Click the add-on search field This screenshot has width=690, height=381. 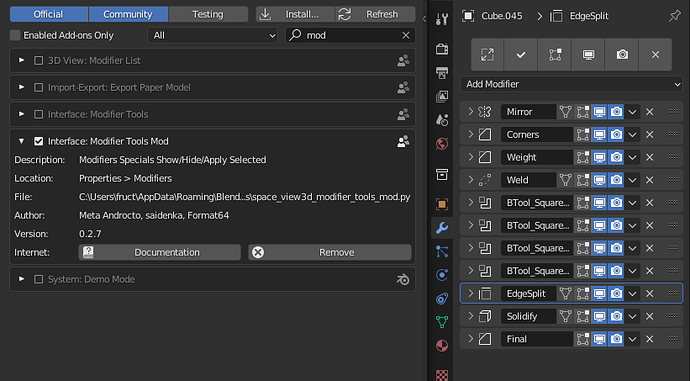coord(350,35)
